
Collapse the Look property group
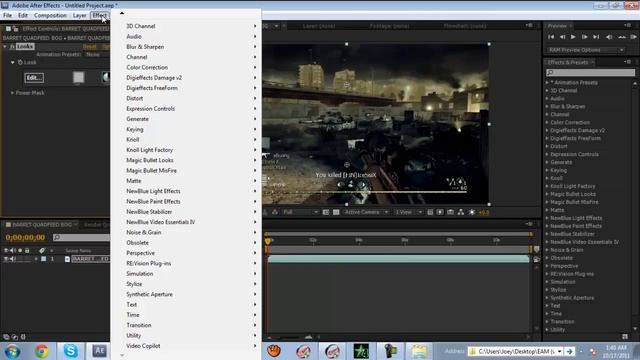click(13, 62)
